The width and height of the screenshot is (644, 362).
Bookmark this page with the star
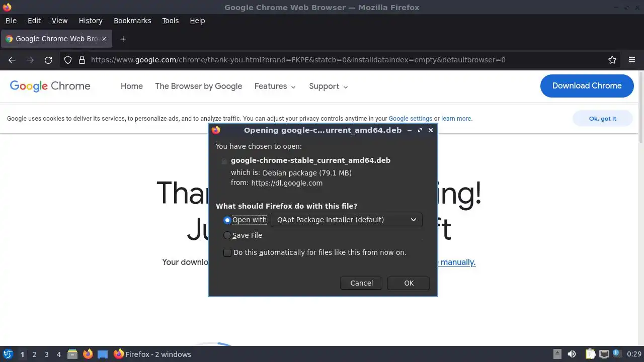pyautogui.click(x=612, y=60)
